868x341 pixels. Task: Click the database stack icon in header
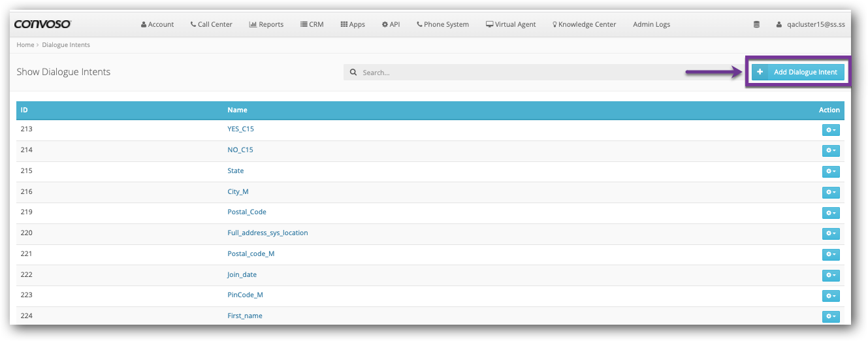coord(756,25)
